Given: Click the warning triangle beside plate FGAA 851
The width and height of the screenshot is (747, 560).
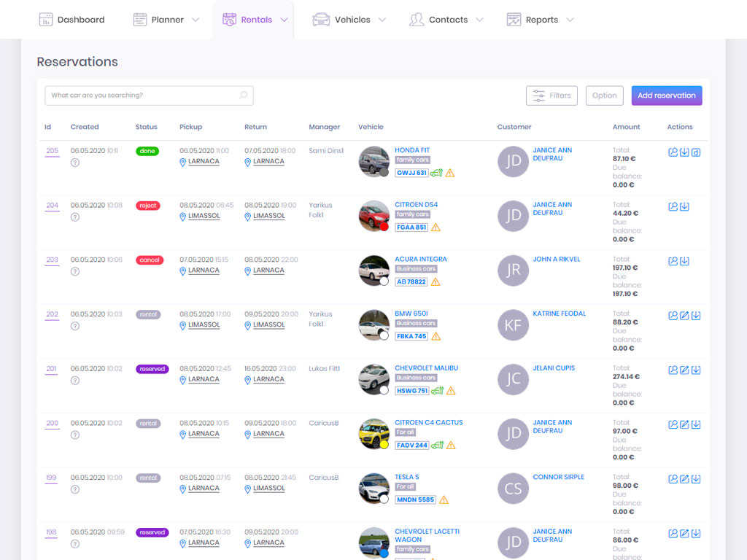Looking at the screenshot, I should (x=436, y=227).
